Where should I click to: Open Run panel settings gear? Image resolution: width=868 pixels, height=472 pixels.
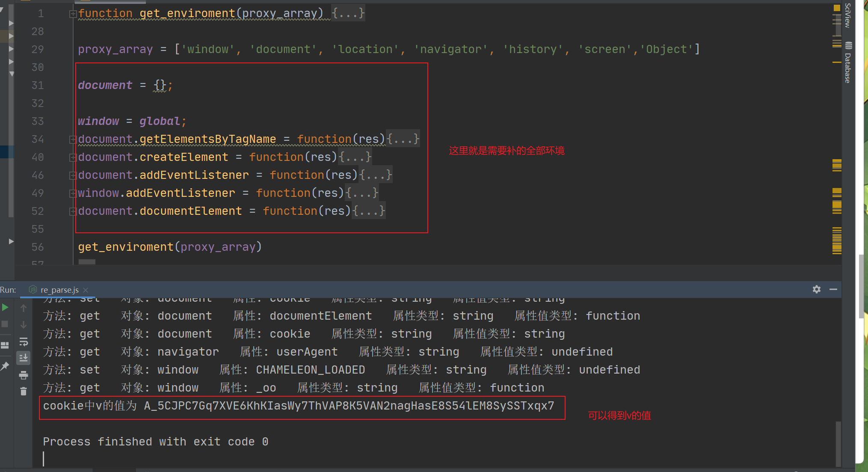(816, 289)
